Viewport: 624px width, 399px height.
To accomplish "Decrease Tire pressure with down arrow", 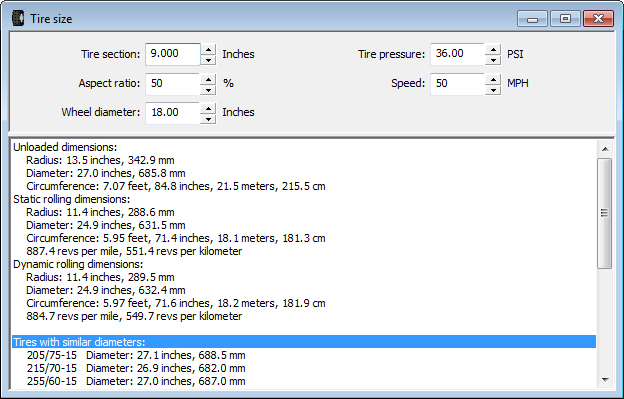I will pos(493,60).
